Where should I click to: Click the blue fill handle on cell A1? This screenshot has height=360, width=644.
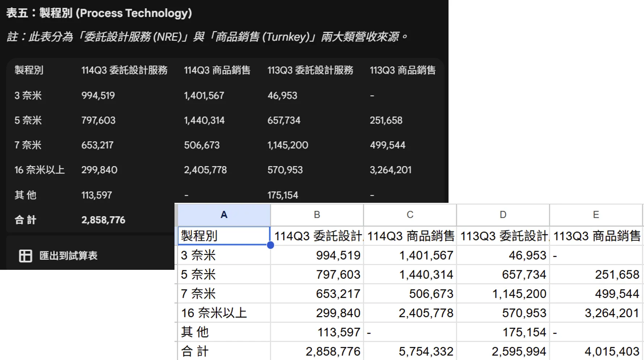pos(270,245)
